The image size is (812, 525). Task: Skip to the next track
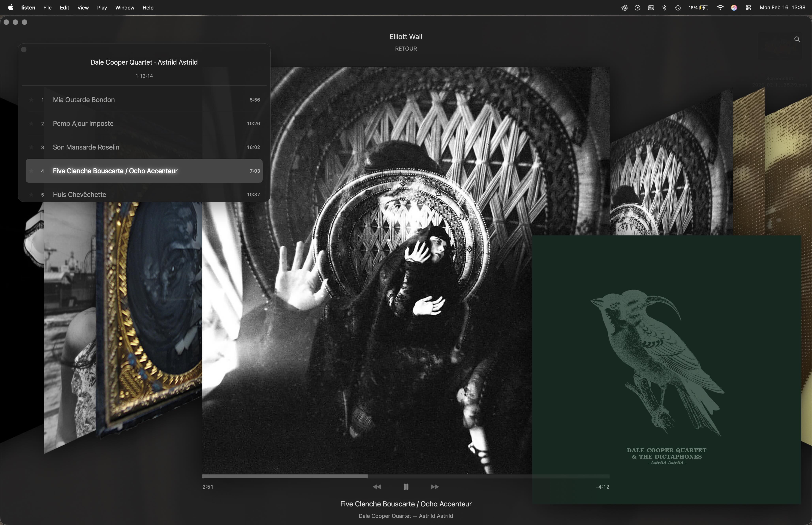coord(434,487)
